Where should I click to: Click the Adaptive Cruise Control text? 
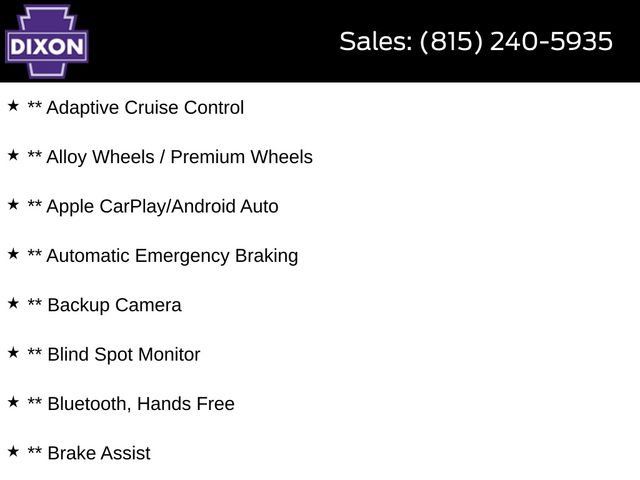pos(145,108)
